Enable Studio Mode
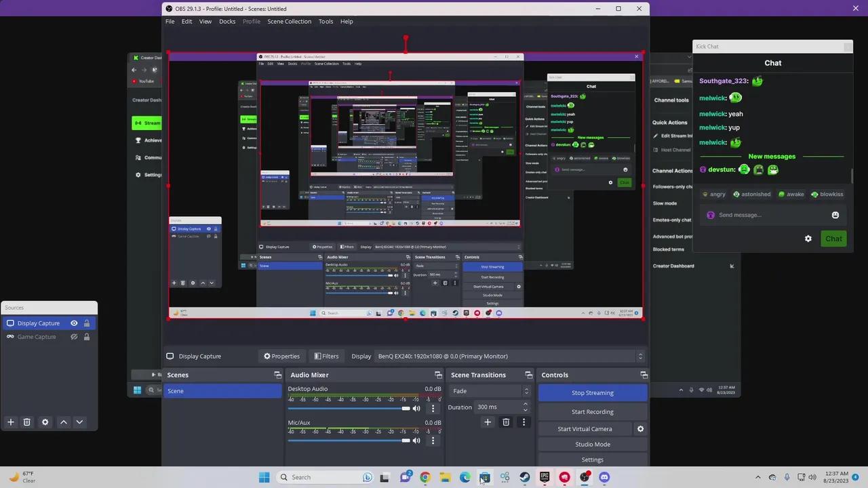 [x=593, y=445]
